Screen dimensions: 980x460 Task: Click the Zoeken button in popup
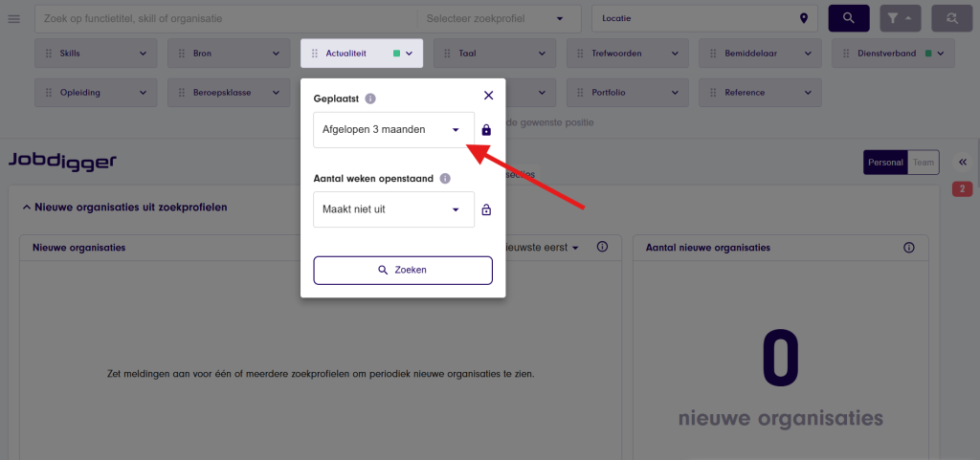[x=403, y=271]
